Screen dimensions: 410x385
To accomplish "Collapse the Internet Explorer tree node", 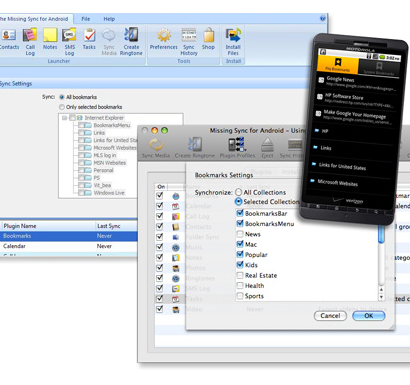I will point(64,118).
